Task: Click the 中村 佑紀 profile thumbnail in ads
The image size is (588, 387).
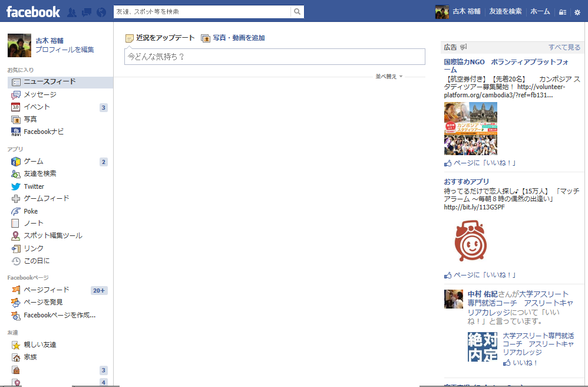Action: [x=454, y=299]
